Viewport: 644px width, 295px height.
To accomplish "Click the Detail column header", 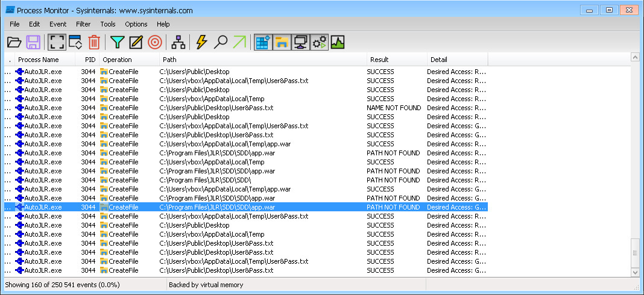I will point(458,60).
